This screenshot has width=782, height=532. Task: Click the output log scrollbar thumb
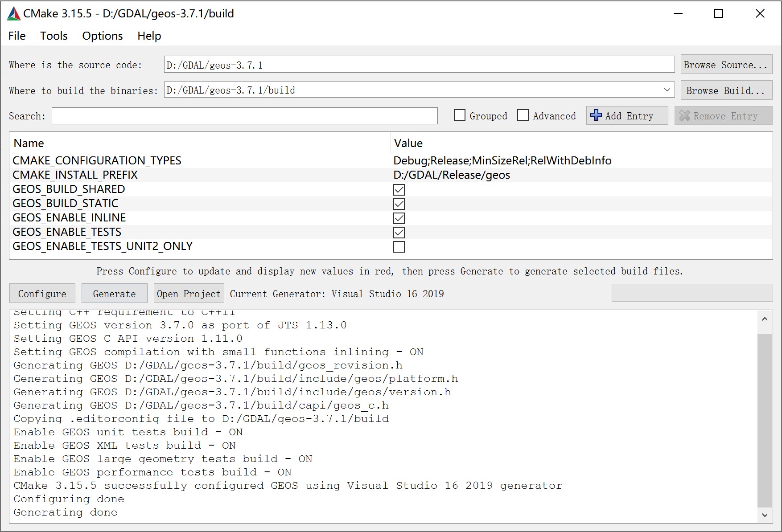[x=765, y=420]
